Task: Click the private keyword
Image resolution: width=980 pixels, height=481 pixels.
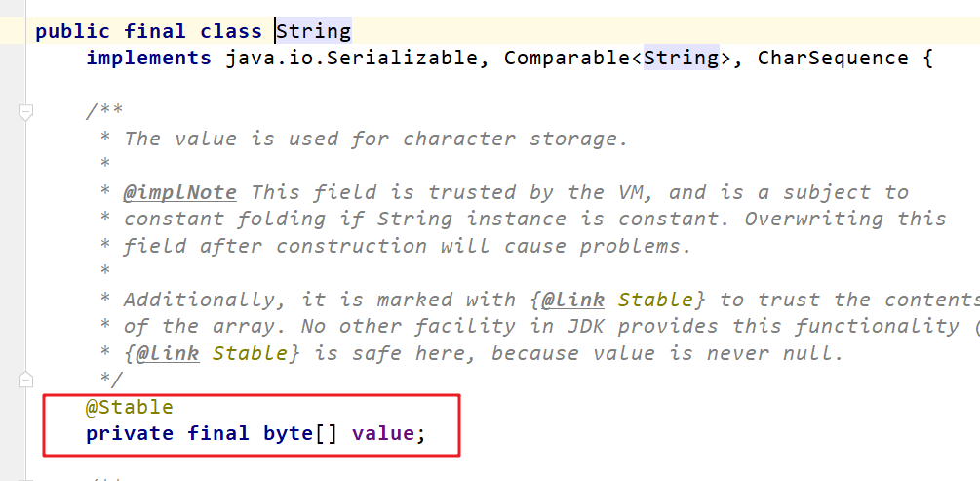Action: (x=130, y=432)
